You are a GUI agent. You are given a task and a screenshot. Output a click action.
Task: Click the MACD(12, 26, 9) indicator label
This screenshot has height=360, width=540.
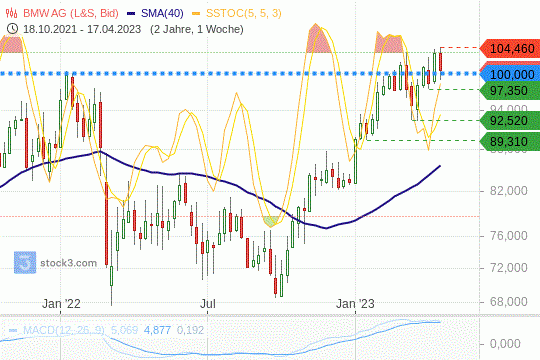coord(63,330)
